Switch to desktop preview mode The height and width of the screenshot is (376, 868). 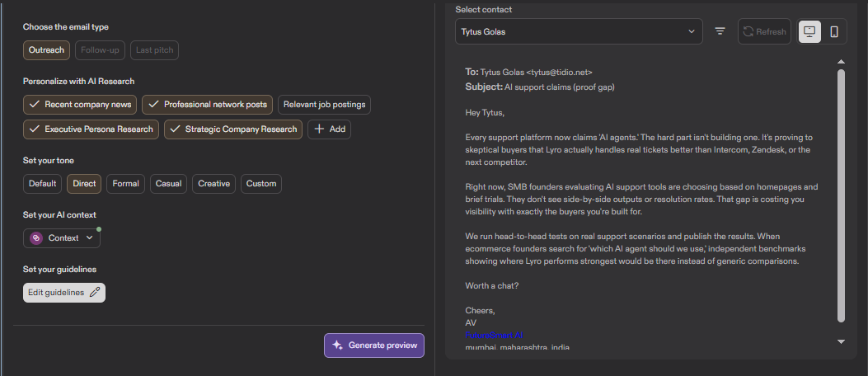tap(809, 31)
